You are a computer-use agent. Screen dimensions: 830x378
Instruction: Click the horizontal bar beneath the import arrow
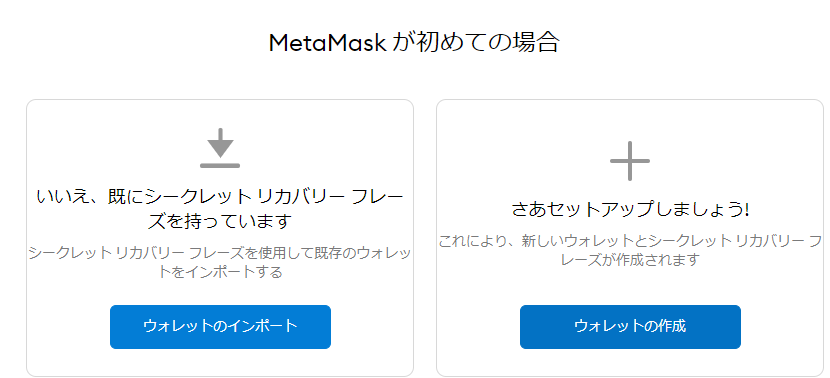pos(220,166)
